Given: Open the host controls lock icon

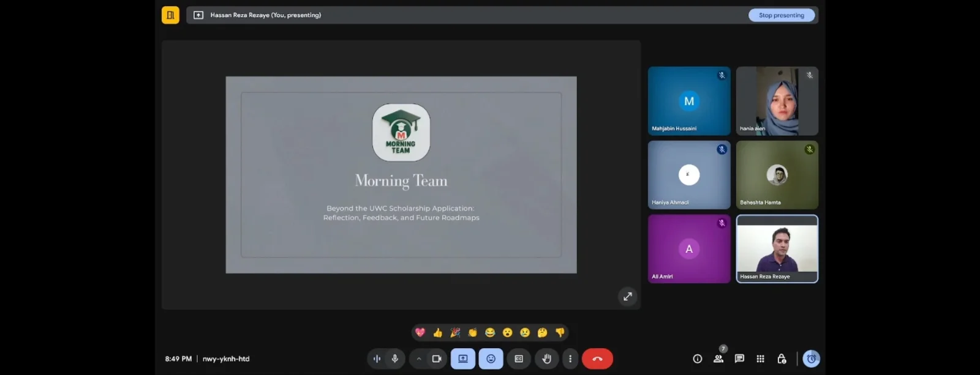Looking at the screenshot, I should [782, 359].
